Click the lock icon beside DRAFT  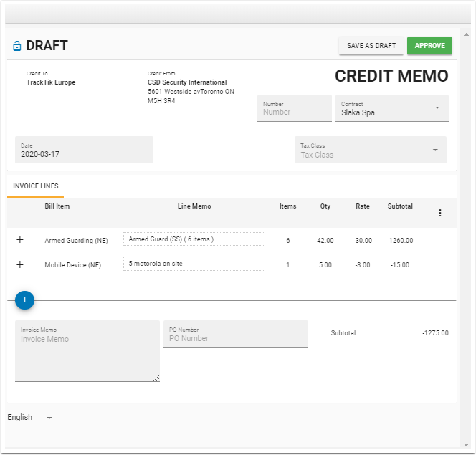(x=17, y=46)
